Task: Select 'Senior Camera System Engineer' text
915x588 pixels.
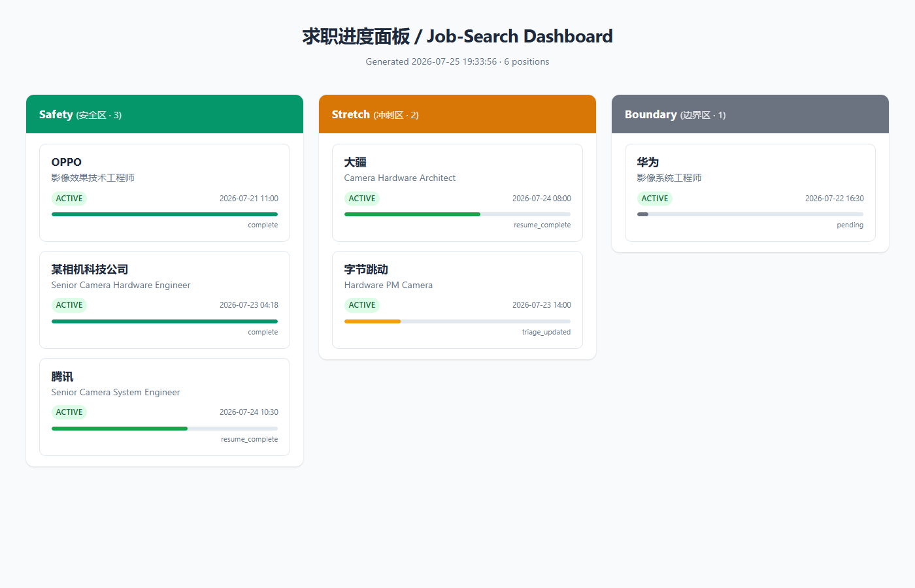Action: (116, 392)
